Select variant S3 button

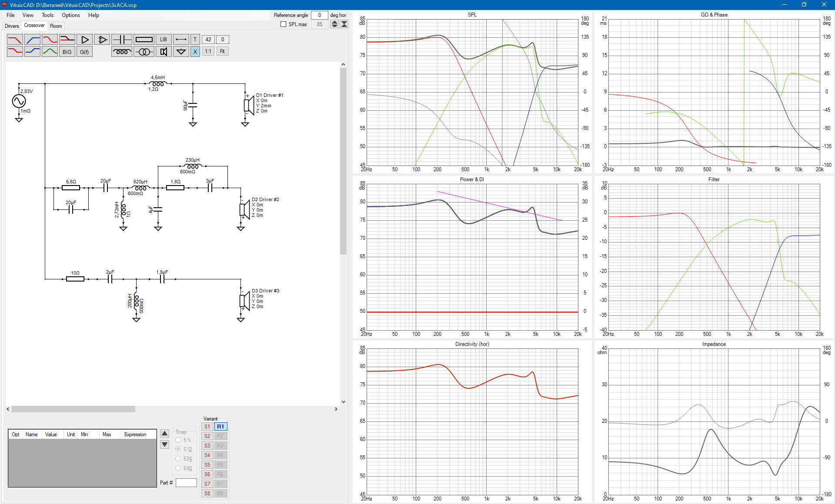point(207,446)
